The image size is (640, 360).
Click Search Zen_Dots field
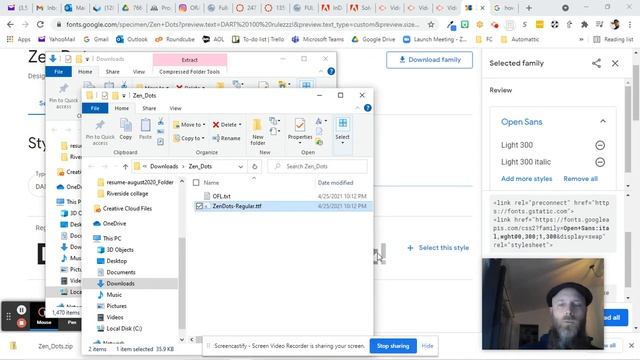click(x=318, y=167)
